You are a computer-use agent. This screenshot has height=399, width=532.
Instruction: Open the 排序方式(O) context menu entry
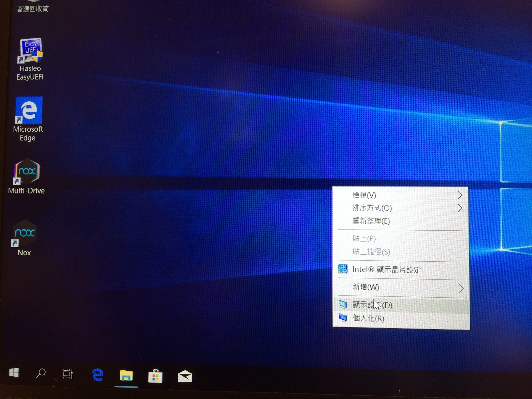tap(401, 208)
